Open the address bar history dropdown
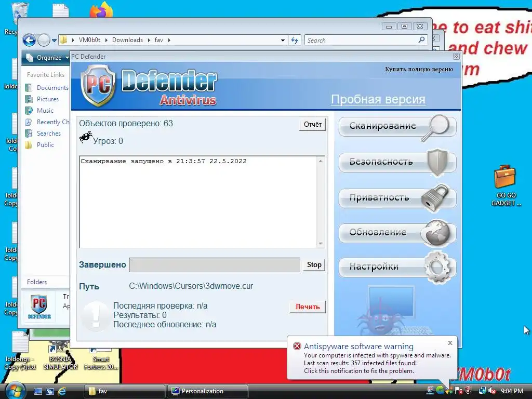The height and width of the screenshot is (399, 532). point(283,41)
